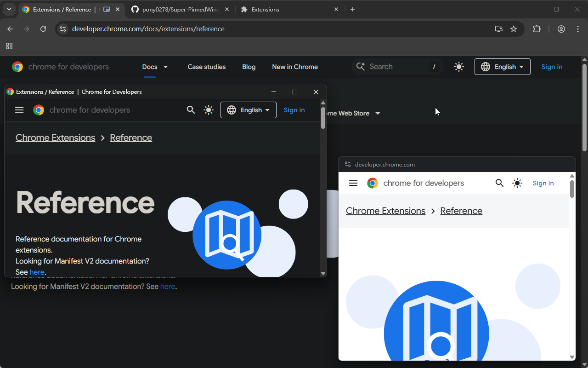Click the scroll-down arrow in light popup window
Image resolution: width=588 pixels, height=368 pixels.
[x=572, y=357]
